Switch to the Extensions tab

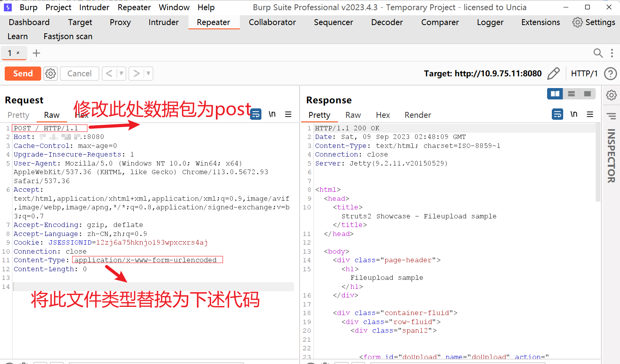(540, 22)
